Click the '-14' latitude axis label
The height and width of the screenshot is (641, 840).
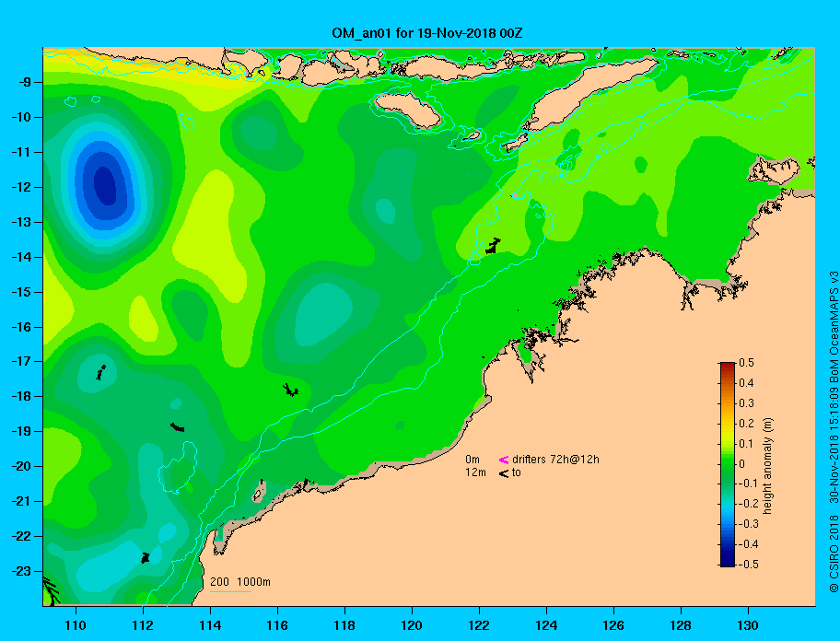click(x=20, y=258)
